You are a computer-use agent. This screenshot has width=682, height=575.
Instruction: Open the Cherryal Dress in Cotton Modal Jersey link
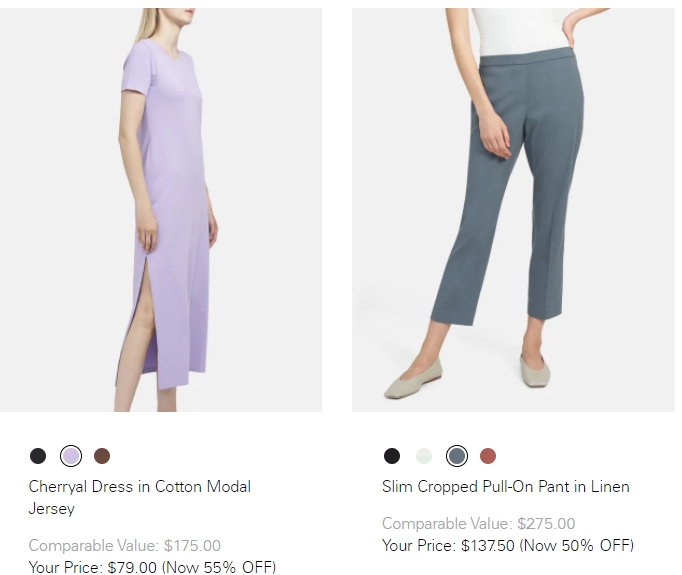click(140, 498)
